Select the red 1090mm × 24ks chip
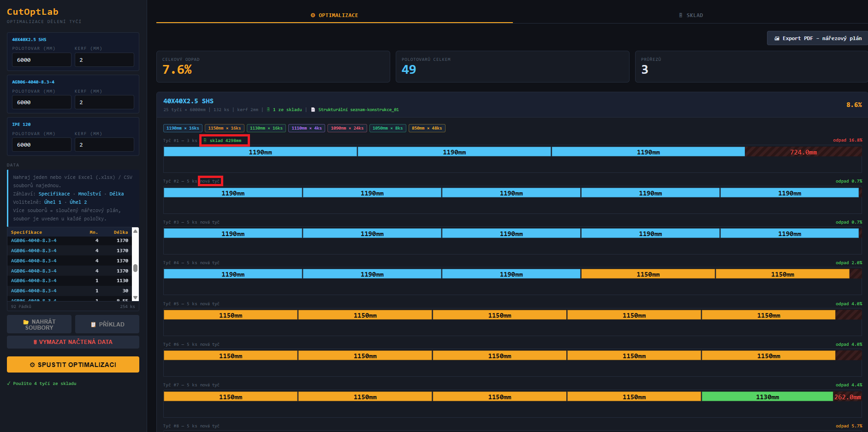 tap(347, 128)
